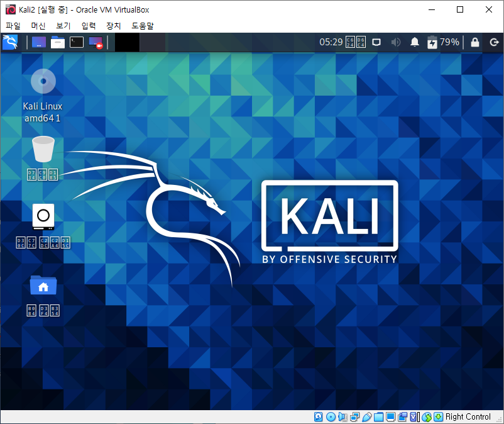
Task: Click the video capture recording status icon
Action: [x=402, y=417]
